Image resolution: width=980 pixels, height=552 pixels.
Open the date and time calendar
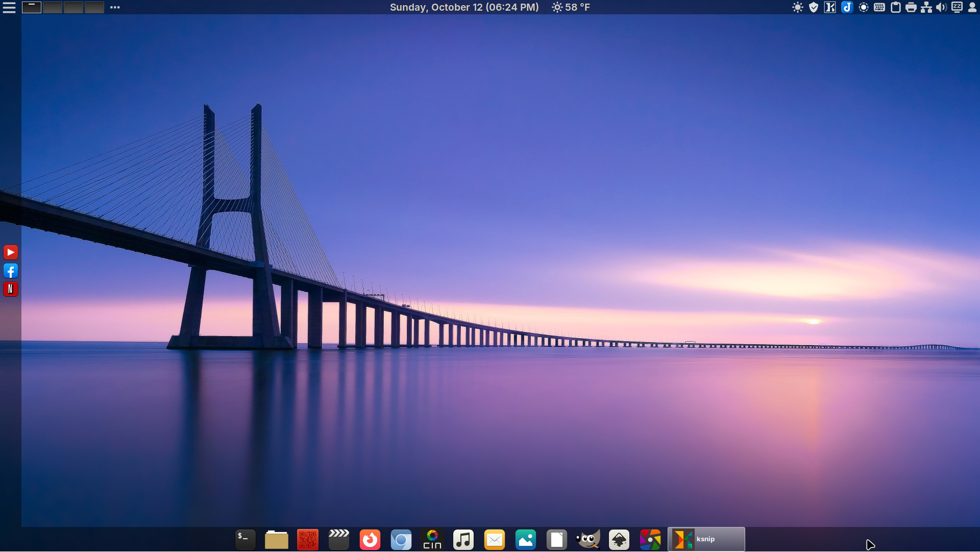pos(464,7)
